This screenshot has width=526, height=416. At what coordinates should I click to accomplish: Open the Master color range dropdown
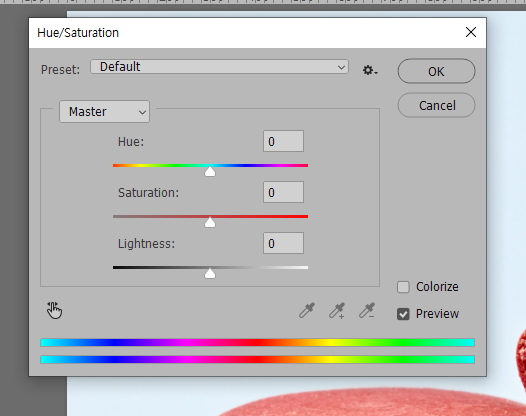pyautogui.click(x=105, y=111)
